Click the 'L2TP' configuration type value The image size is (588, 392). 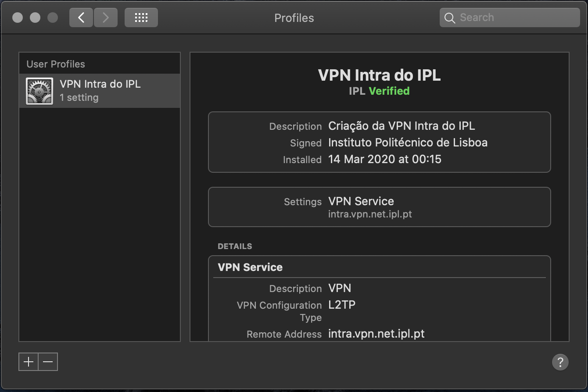pyautogui.click(x=342, y=305)
